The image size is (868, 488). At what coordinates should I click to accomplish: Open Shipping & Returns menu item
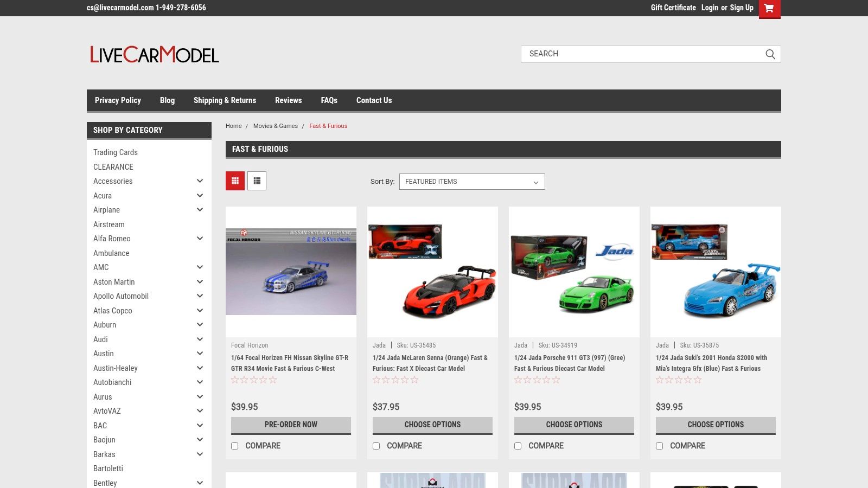225,100
